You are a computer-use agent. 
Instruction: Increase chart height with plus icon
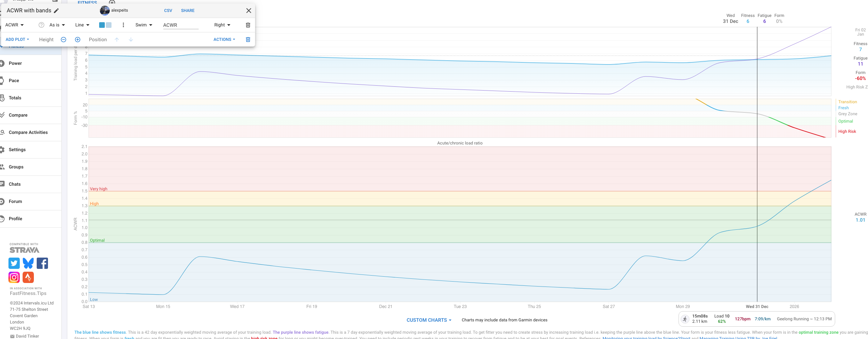point(78,39)
